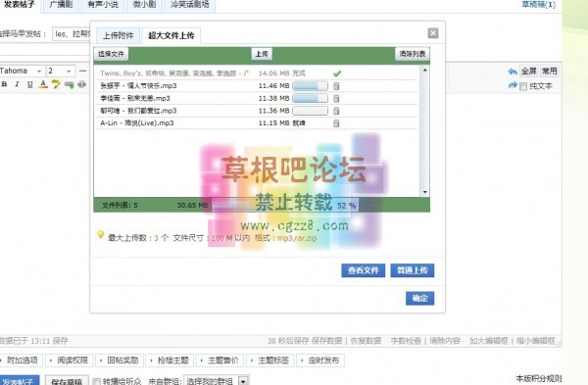Image resolution: width=588 pixels, height=385 pixels.
Task: Click the horizontal rule dash icon
Action: (82, 71)
